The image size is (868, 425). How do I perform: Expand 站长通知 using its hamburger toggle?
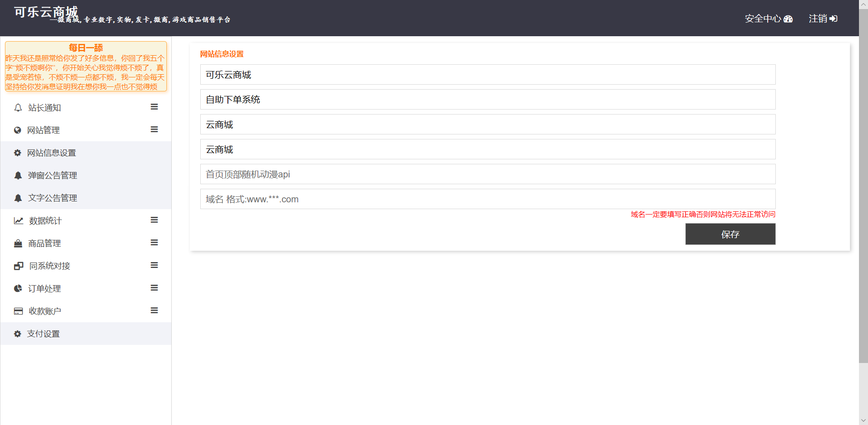[154, 107]
